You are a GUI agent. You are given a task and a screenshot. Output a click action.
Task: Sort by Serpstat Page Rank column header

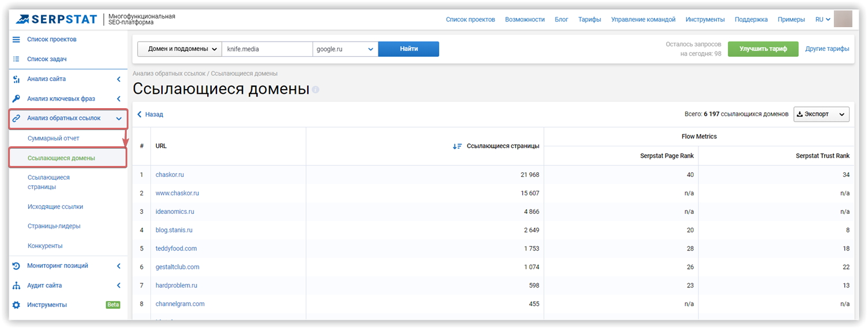[x=667, y=156]
